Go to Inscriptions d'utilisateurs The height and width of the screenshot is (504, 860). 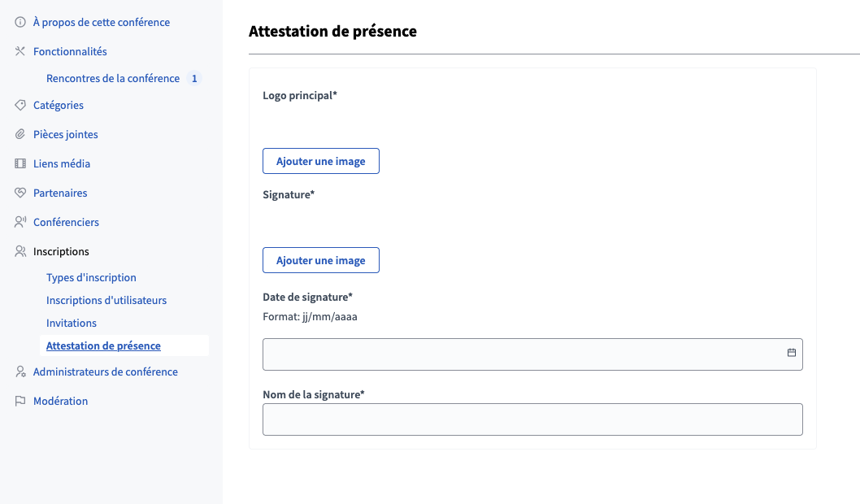coord(106,300)
